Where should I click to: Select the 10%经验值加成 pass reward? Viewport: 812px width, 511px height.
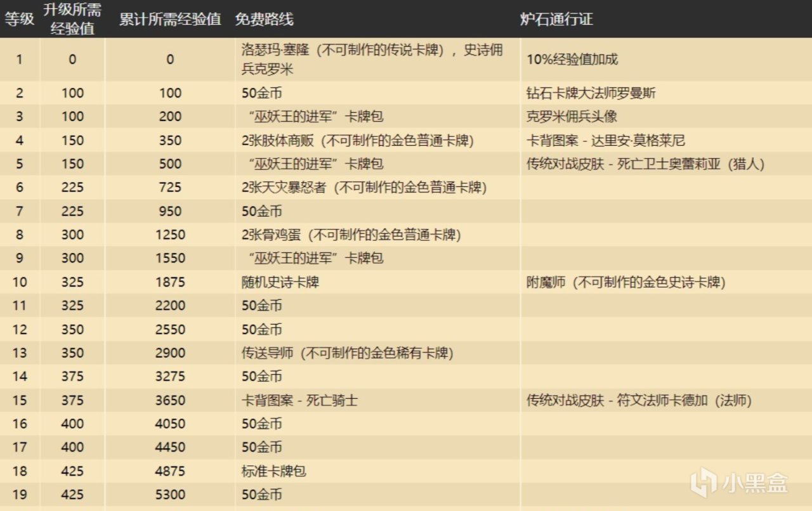[x=572, y=60]
